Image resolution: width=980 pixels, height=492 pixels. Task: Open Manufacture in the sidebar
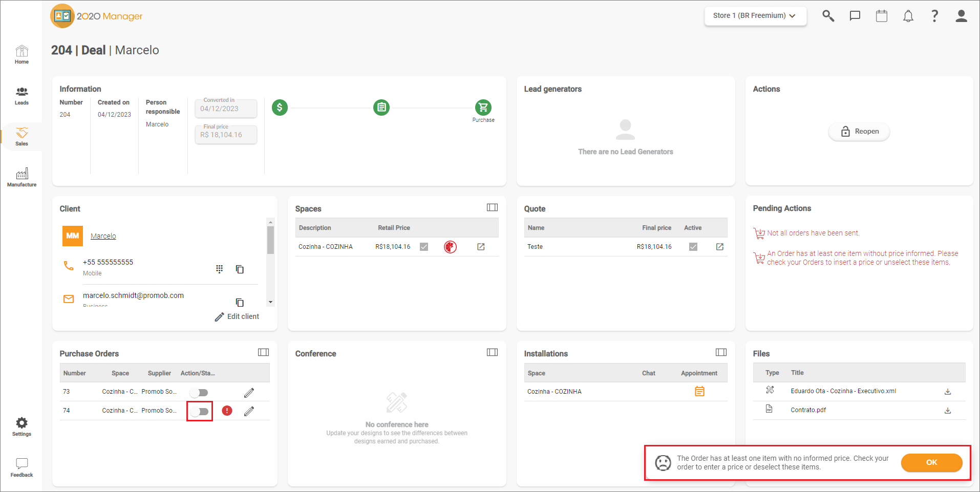[22, 178]
